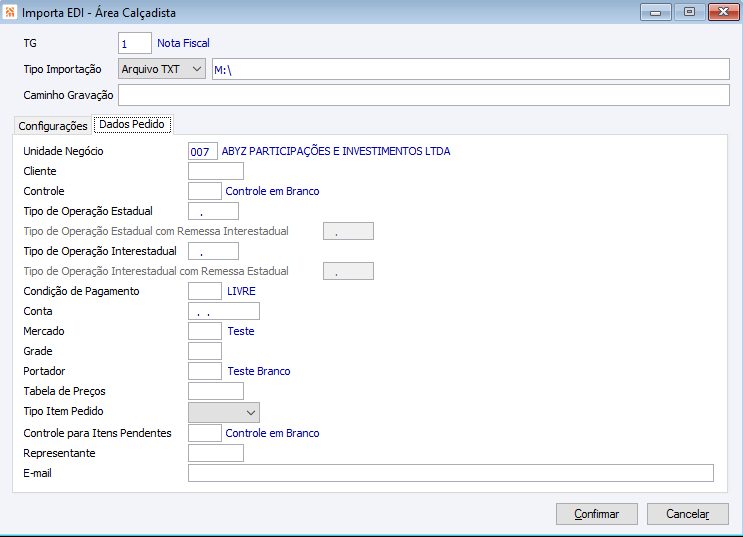
Task: Select the Dados Pedido tab
Action: pos(132,125)
